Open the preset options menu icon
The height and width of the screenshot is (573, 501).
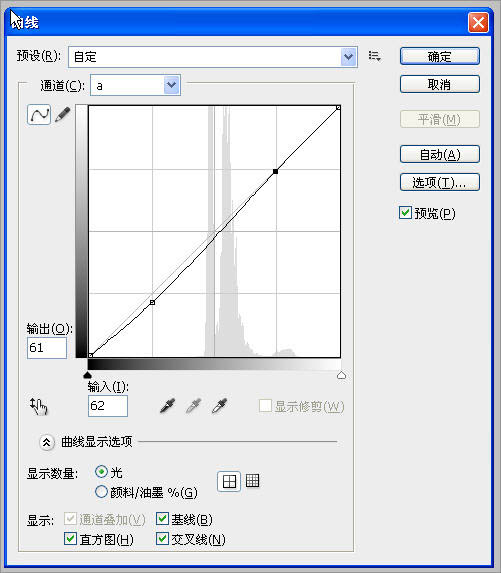(x=375, y=56)
